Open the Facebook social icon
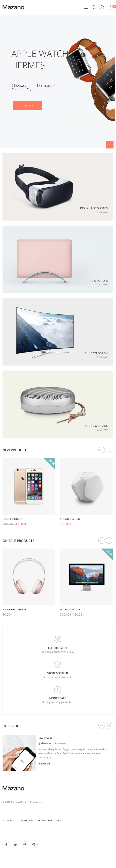The width and height of the screenshot is (116, 868). 6,844
